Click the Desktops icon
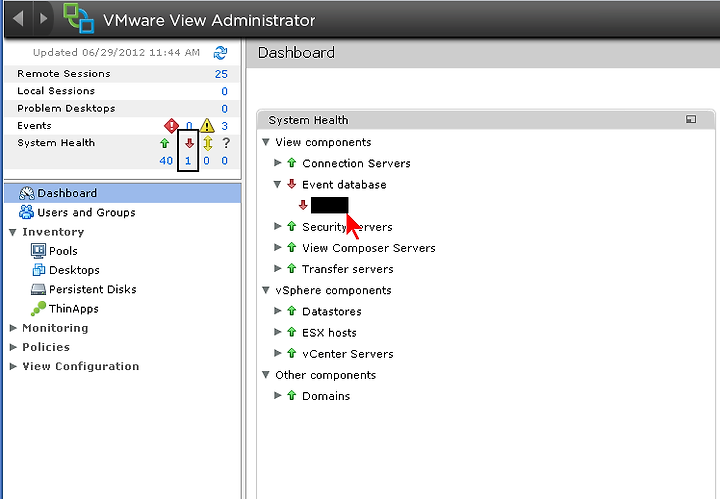The height and width of the screenshot is (499, 720). pyautogui.click(x=39, y=270)
